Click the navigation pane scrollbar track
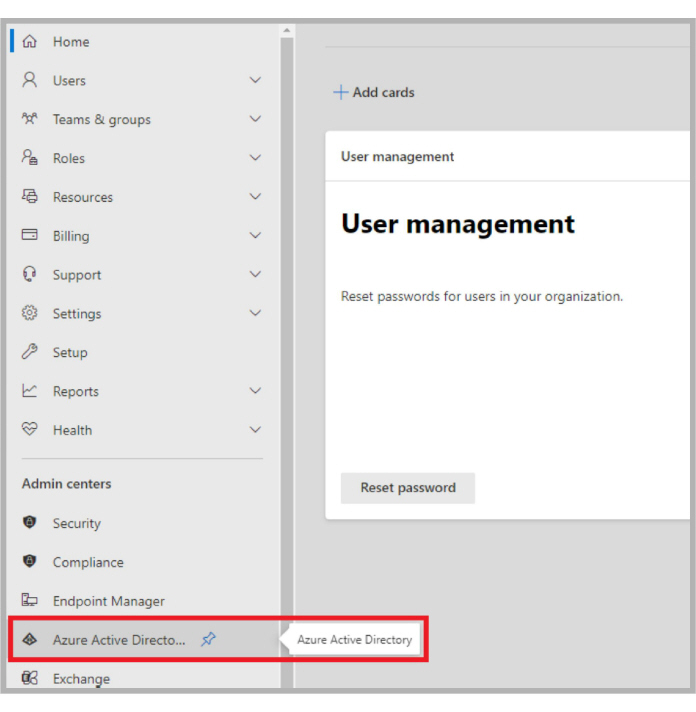 pos(286,363)
